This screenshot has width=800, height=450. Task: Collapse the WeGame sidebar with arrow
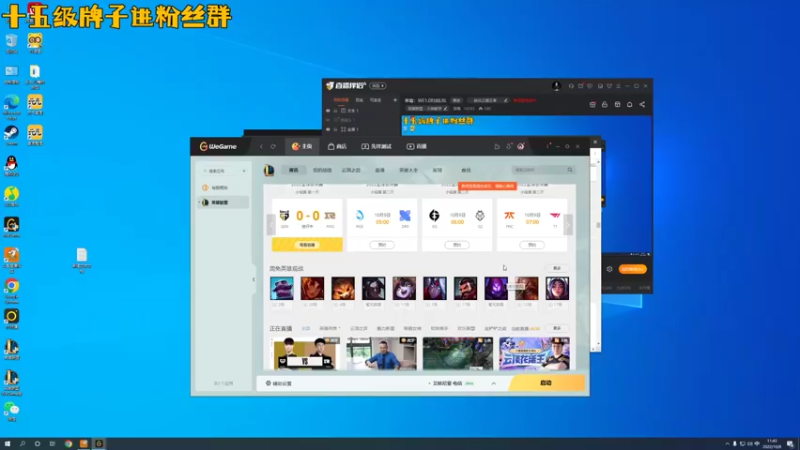(x=254, y=279)
